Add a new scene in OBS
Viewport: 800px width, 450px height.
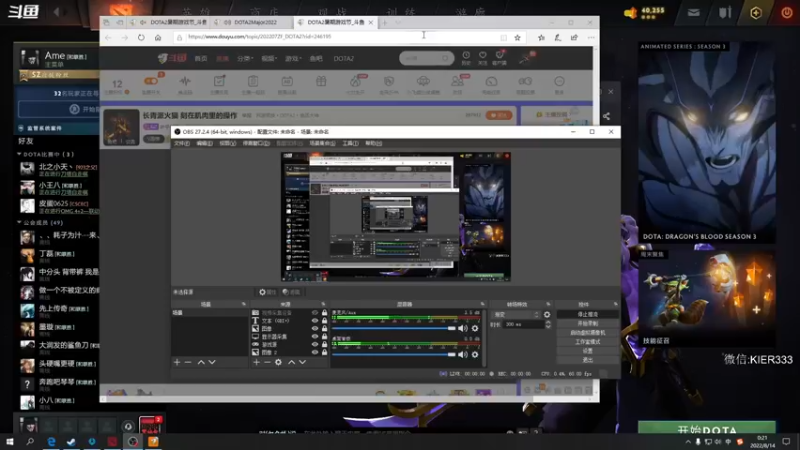[177, 362]
